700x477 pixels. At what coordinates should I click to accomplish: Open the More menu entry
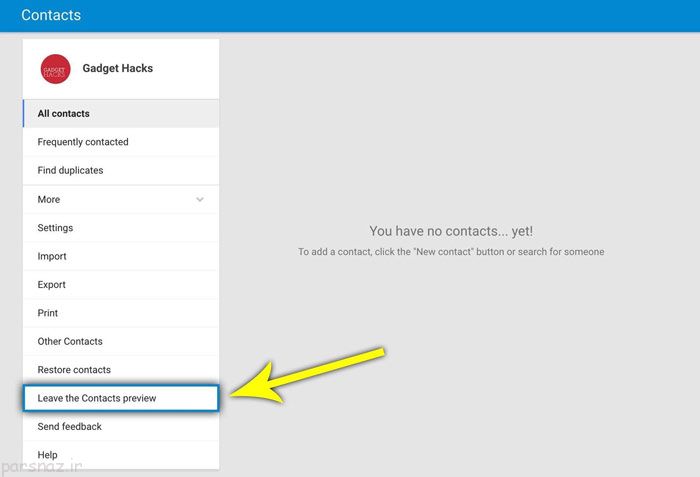pyautogui.click(x=121, y=199)
